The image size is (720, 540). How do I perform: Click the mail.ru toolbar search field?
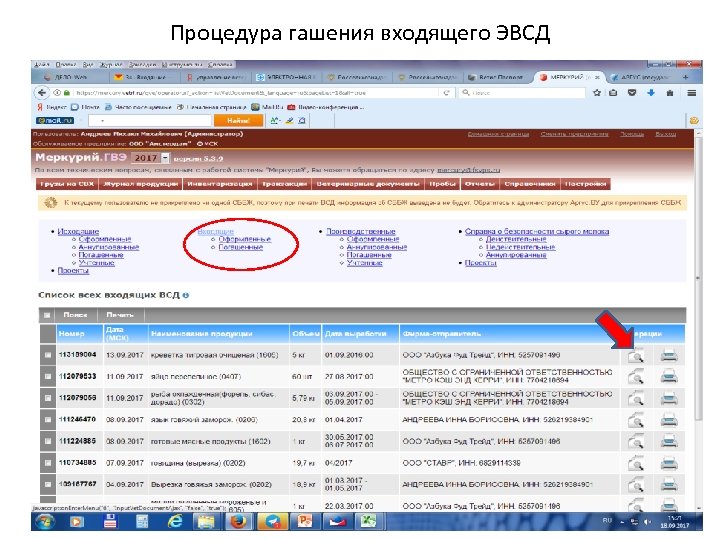[150, 121]
